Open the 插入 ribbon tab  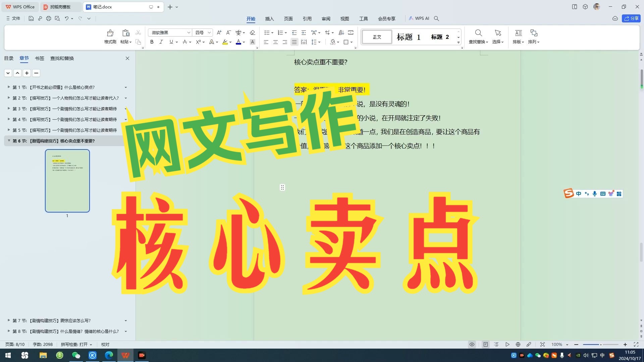coord(270,18)
